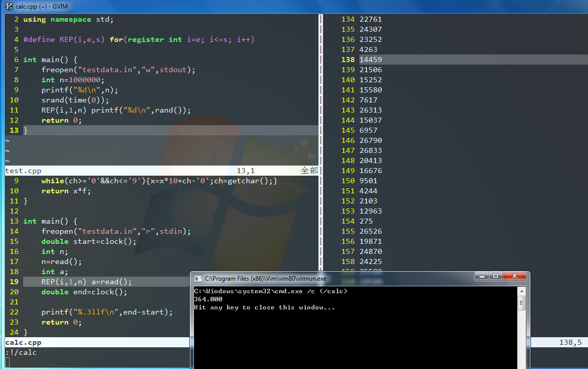This screenshot has height=369, width=588.
Task: Click data line 144 value 15037
Action: [x=370, y=121]
